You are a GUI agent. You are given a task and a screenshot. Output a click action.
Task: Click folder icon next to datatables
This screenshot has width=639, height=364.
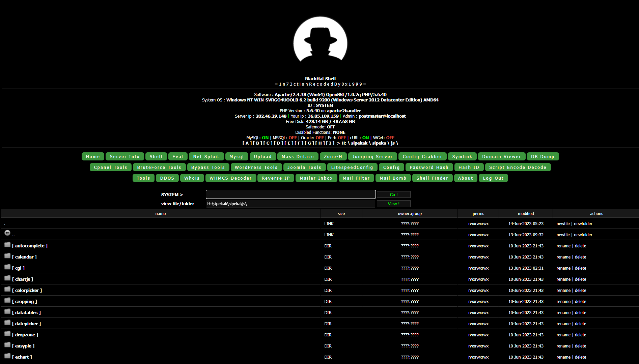[7, 311]
